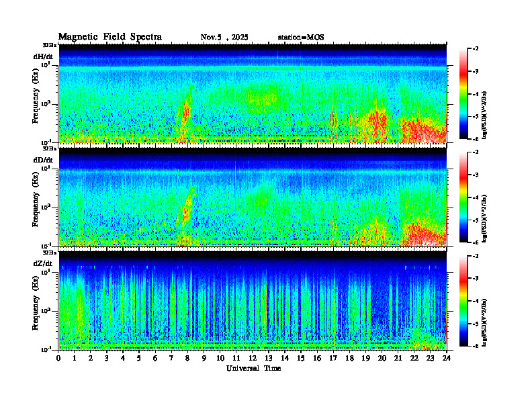Click hour 3 on Universal Time axis
The height and width of the screenshot is (411, 532).
click(x=107, y=358)
